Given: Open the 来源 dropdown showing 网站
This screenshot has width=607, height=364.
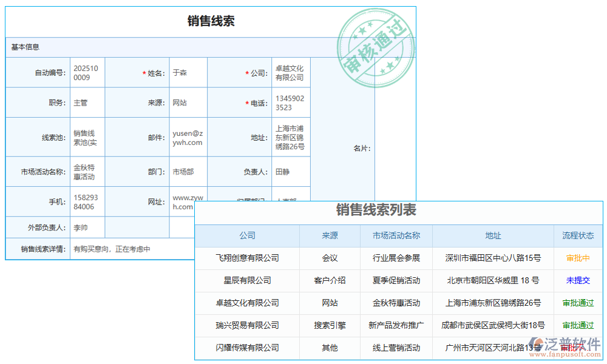Looking at the screenshot, I should click(x=188, y=102).
